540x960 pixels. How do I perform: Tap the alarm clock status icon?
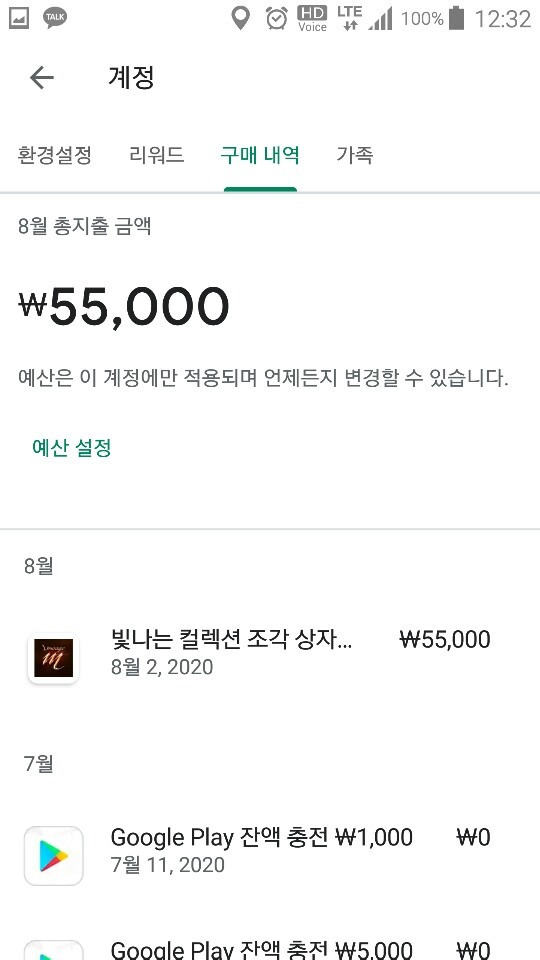tap(277, 18)
